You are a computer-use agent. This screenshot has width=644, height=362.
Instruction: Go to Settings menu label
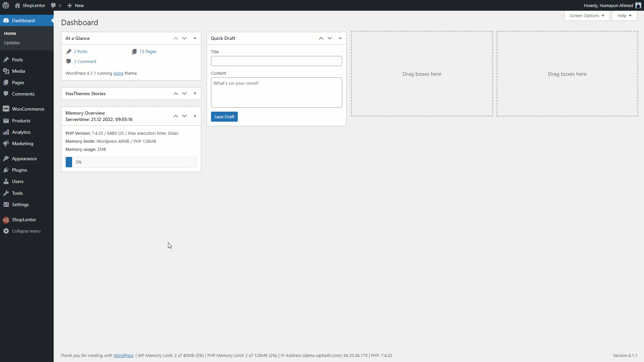(20, 204)
